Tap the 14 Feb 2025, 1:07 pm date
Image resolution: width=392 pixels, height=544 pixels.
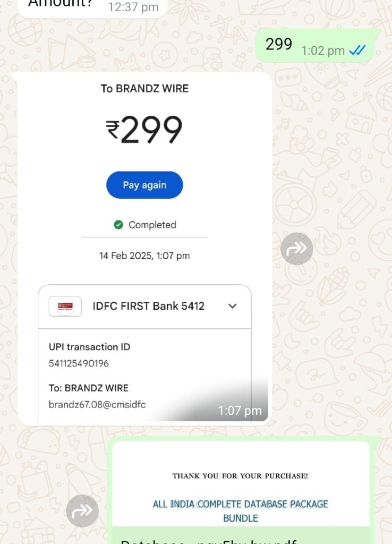coord(144,256)
